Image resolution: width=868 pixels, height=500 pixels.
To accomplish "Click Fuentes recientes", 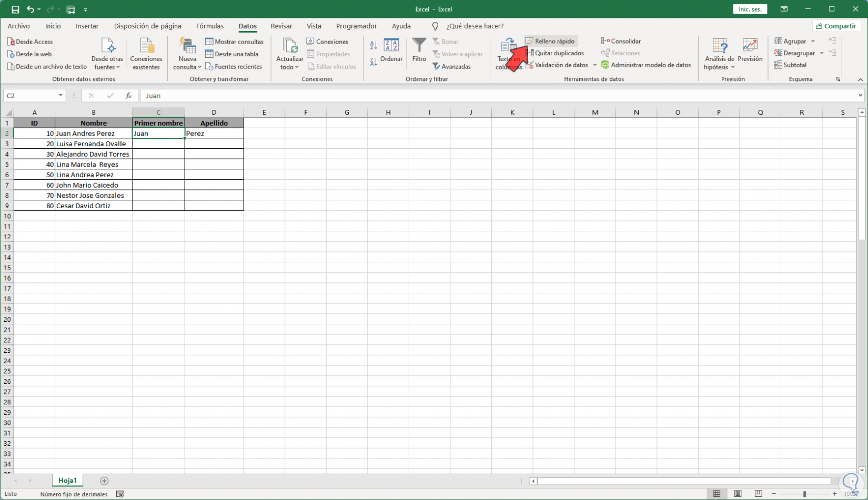I will point(234,67).
